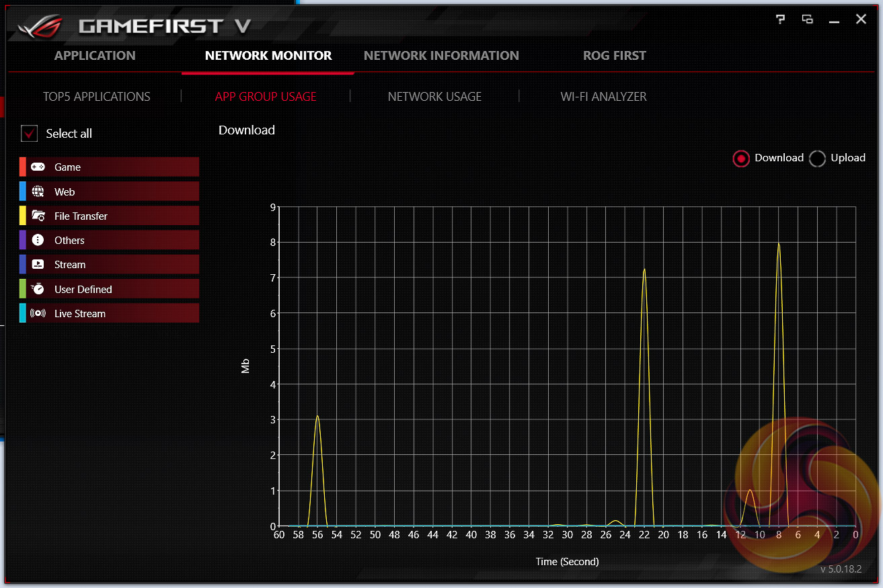Click the Stream video icon
Screen dimensions: 883x588
[38, 264]
